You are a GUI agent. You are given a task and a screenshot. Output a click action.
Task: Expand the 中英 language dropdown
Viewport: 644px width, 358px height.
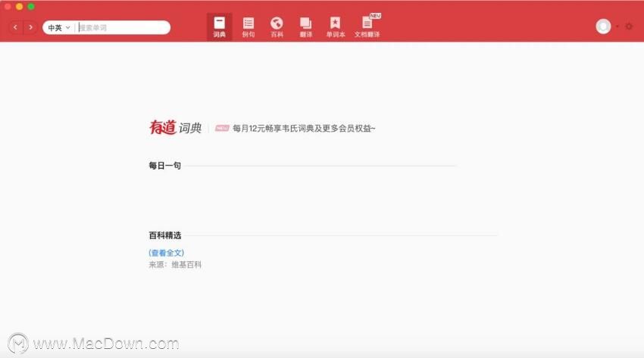click(59, 27)
